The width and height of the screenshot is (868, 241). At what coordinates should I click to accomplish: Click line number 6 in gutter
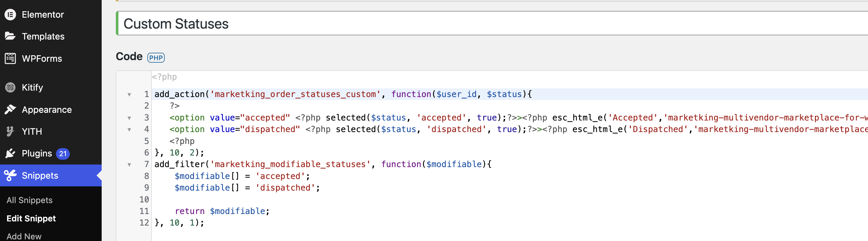click(147, 153)
